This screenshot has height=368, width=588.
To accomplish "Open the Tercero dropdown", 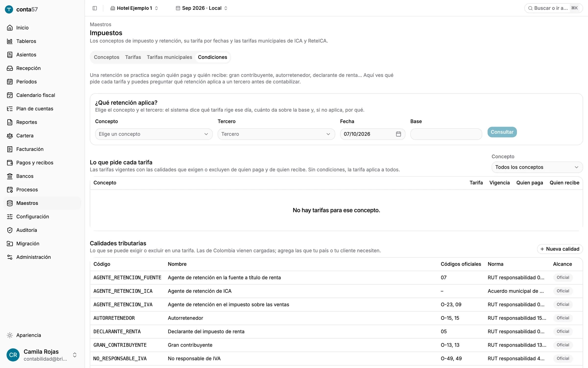I will (276, 134).
